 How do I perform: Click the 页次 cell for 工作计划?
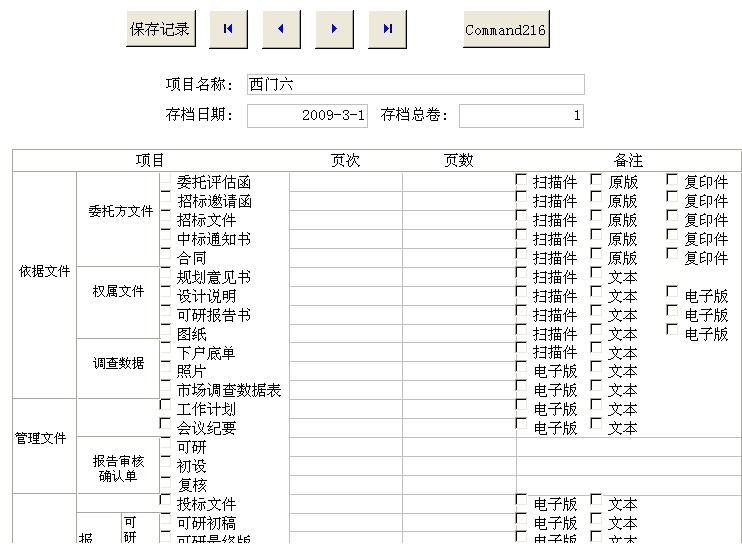pyautogui.click(x=346, y=409)
